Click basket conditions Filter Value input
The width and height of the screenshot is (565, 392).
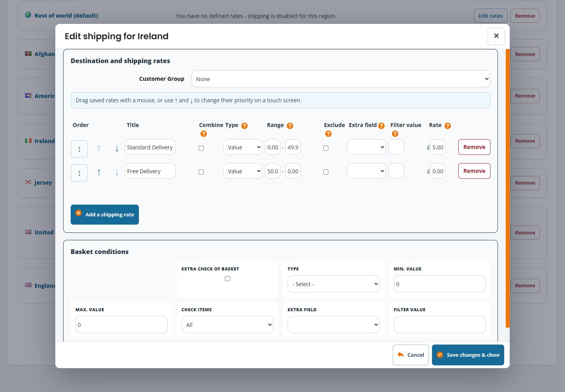point(440,325)
